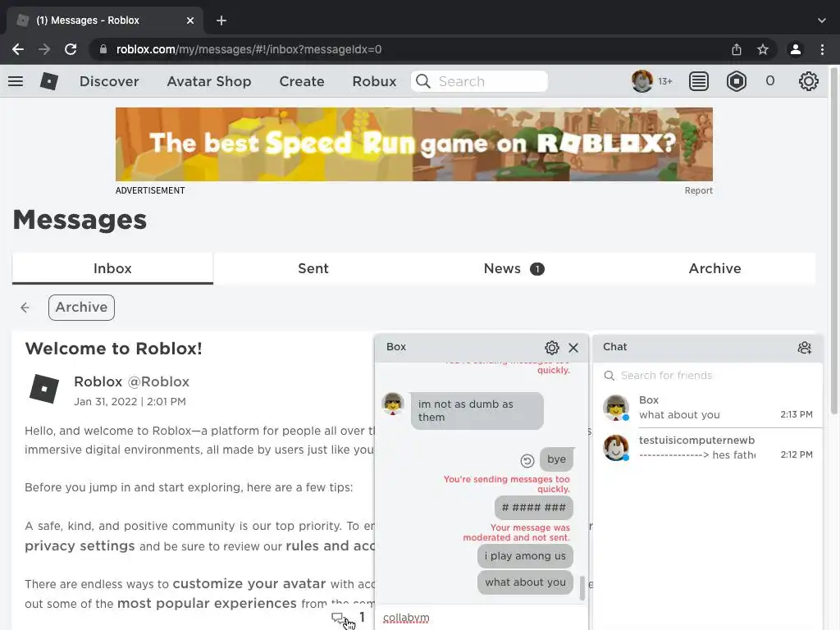This screenshot has width=840, height=630.
Task: Click the Jan 31, 2022 timestamp
Action: (130, 401)
